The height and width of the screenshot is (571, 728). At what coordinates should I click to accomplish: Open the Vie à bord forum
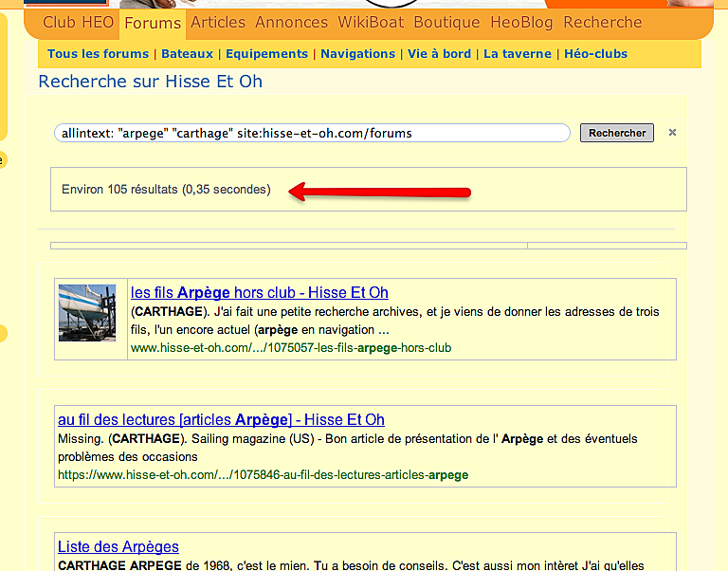pos(439,54)
